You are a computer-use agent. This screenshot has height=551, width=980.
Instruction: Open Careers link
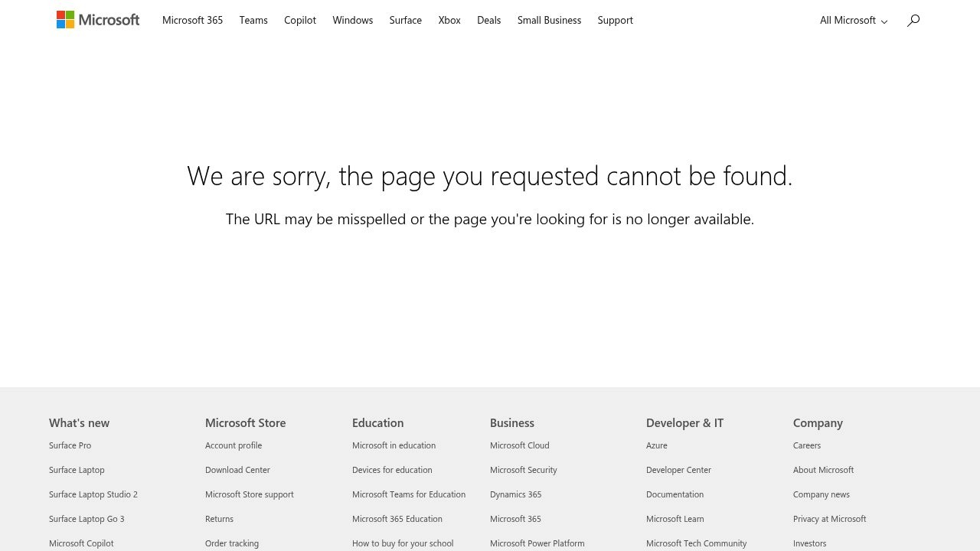coord(807,445)
